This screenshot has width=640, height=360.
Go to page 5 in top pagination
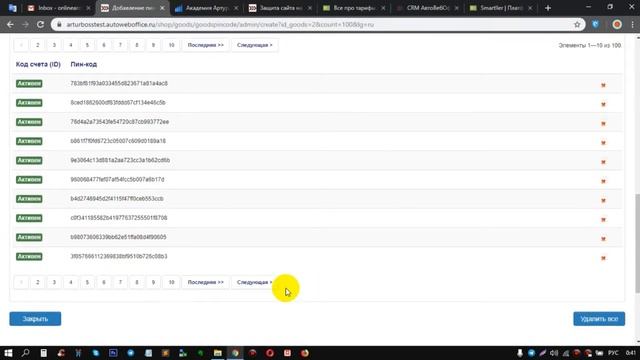click(x=87, y=45)
